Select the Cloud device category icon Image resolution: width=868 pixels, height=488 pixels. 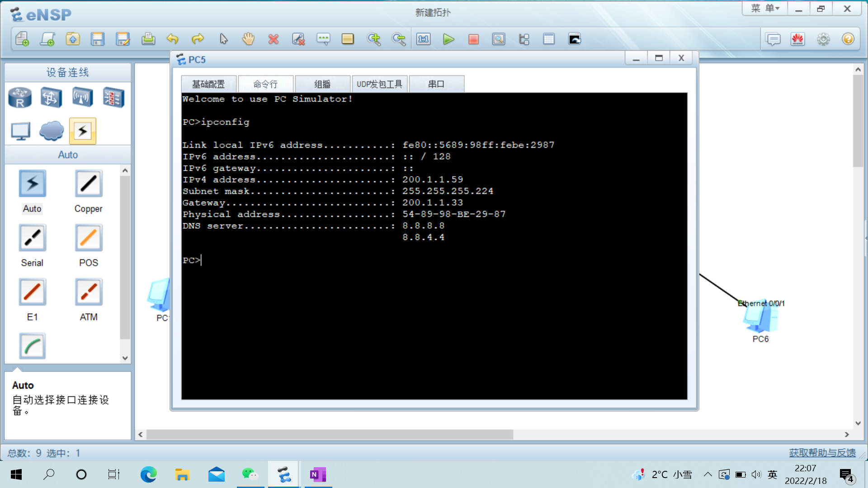[x=52, y=131]
